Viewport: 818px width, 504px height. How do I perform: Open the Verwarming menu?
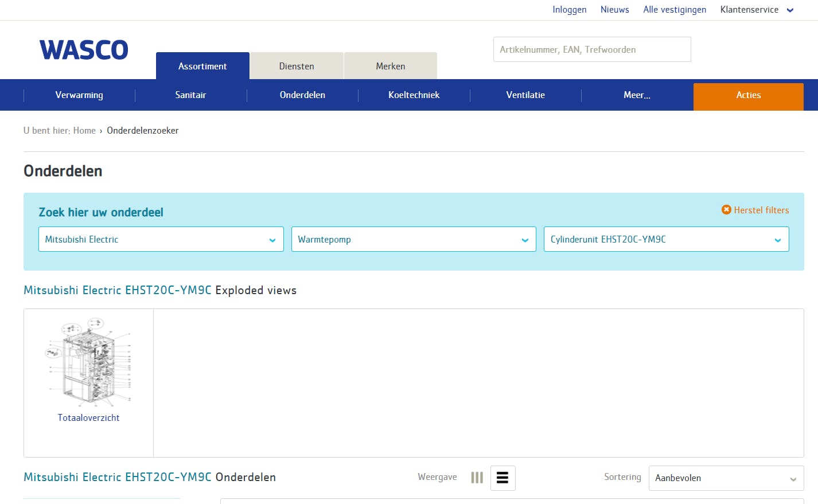[79, 95]
